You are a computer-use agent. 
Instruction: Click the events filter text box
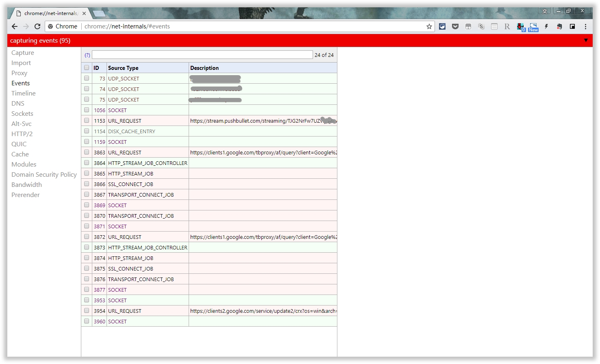(x=202, y=55)
